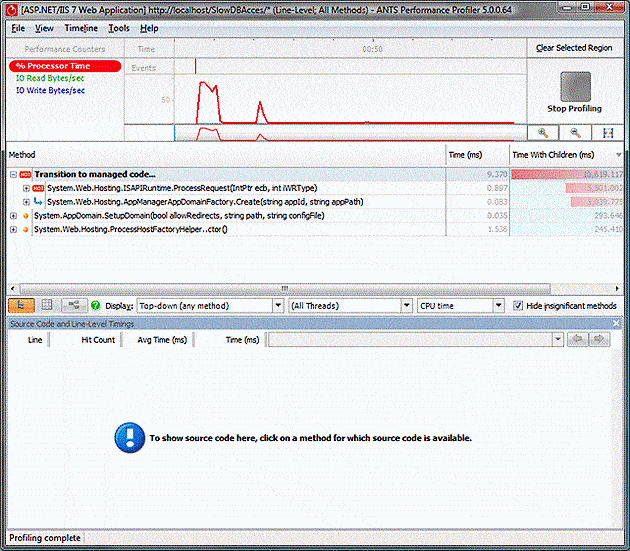Sort by Time With Children (ms) header

566,155
